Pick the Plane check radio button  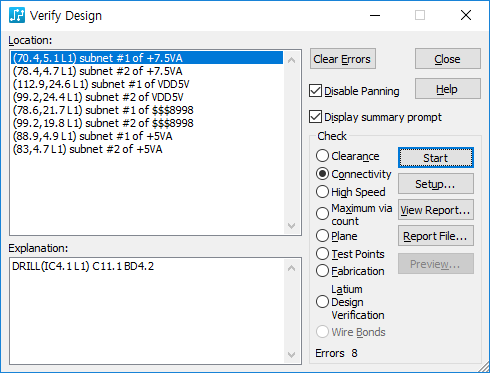[x=322, y=236]
